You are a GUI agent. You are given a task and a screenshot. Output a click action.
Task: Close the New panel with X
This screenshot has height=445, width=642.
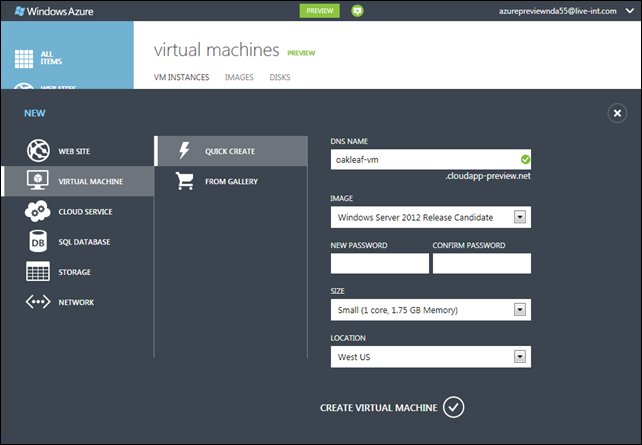617,113
